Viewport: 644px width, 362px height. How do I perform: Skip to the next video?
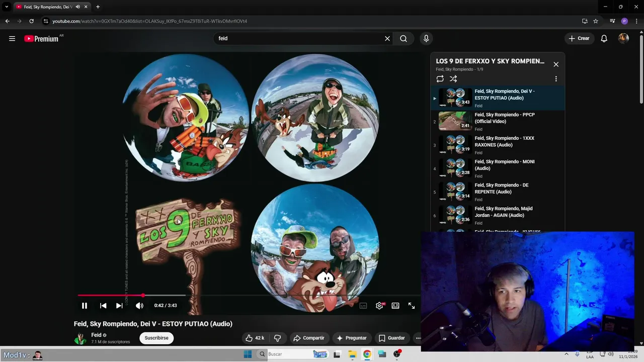[119, 306]
